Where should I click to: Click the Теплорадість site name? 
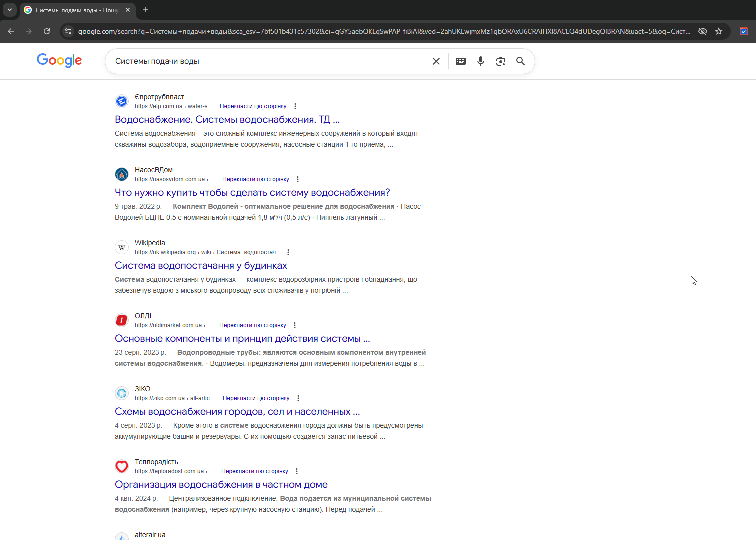(x=156, y=462)
